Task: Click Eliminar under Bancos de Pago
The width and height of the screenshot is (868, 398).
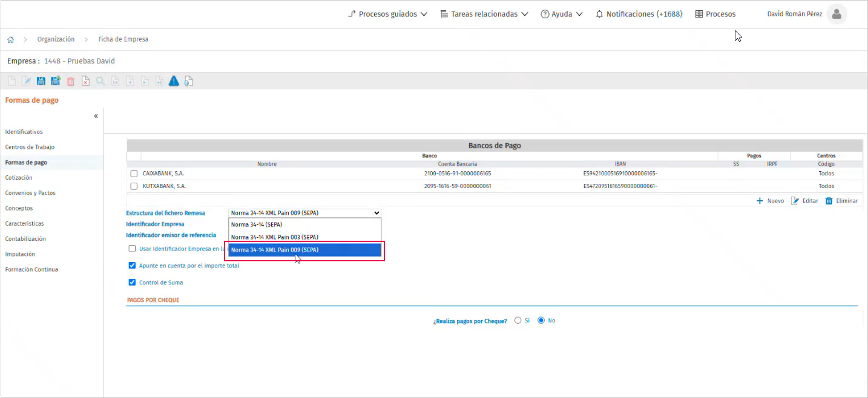Action: [x=841, y=201]
